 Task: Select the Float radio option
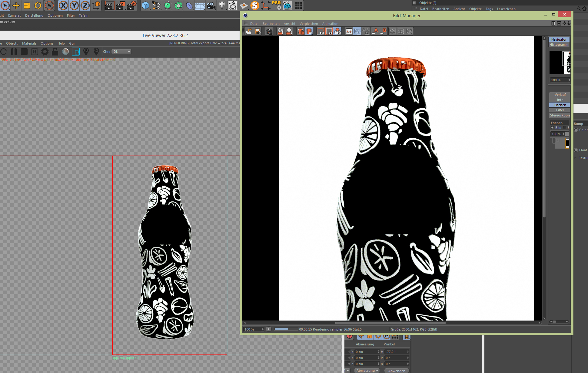click(x=576, y=150)
